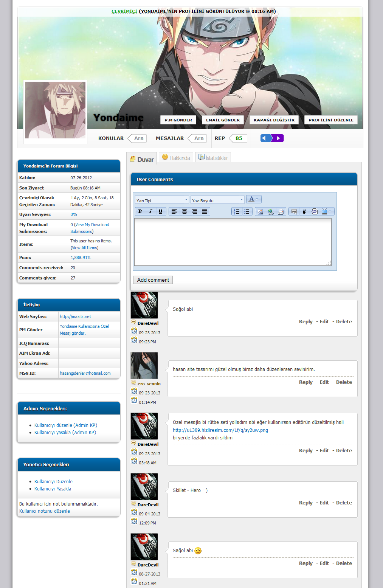The width and height of the screenshot is (383, 588).
Task: Click the ÇEVRİMİÇİ status link
Action: (124, 11)
